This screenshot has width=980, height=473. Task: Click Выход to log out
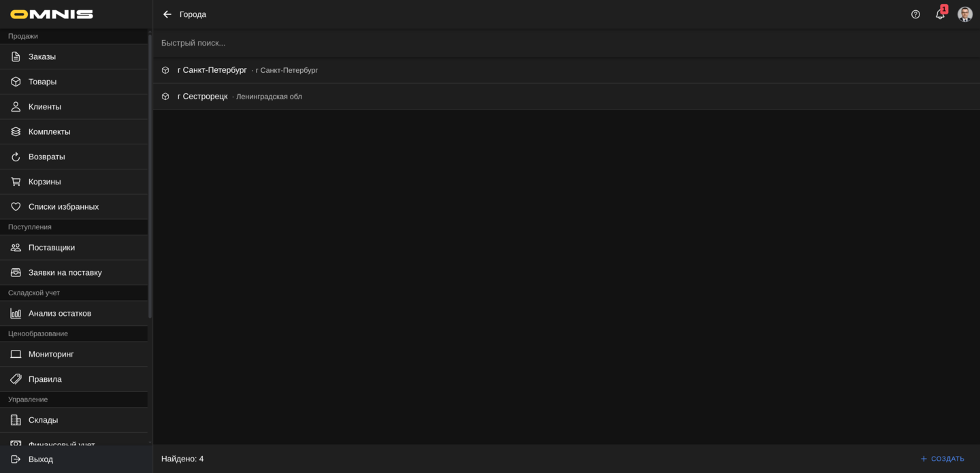click(41, 459)
